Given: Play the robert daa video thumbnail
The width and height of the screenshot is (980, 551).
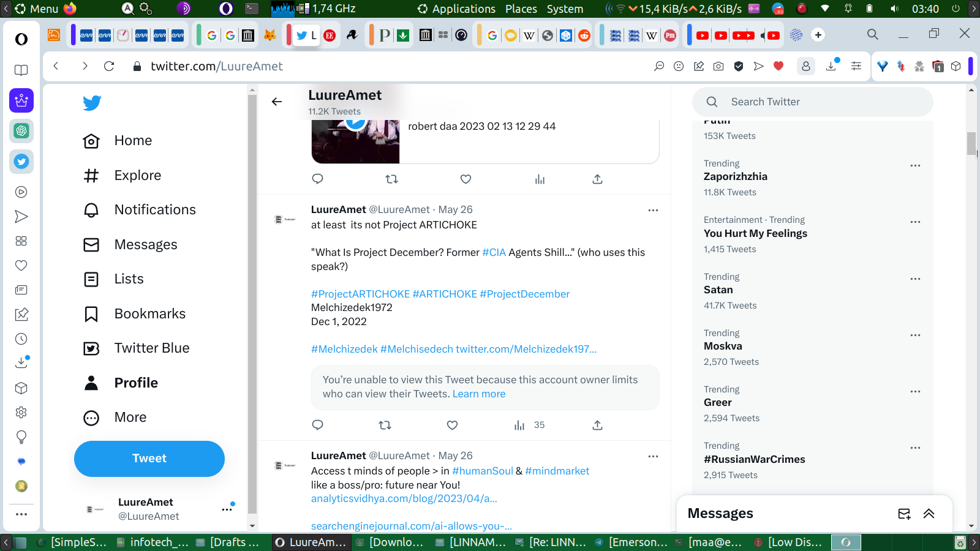Looking at the screenshot, I should [355, 141].
